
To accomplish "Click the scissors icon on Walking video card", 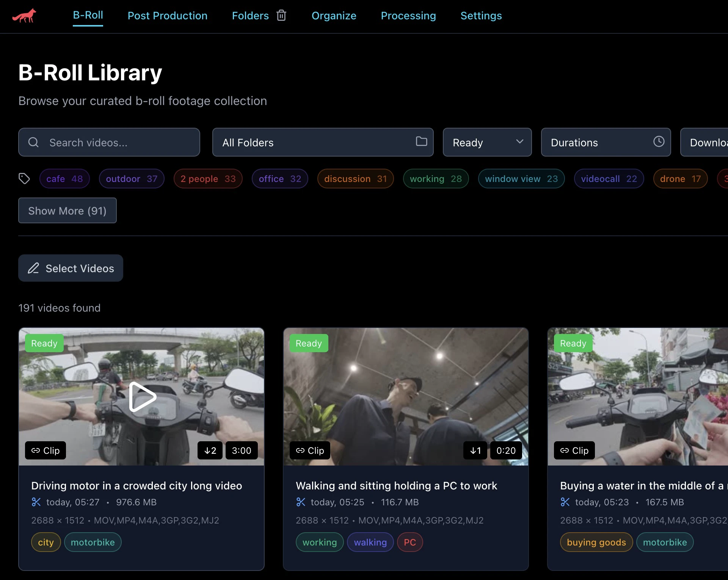I will coord(301,502).
